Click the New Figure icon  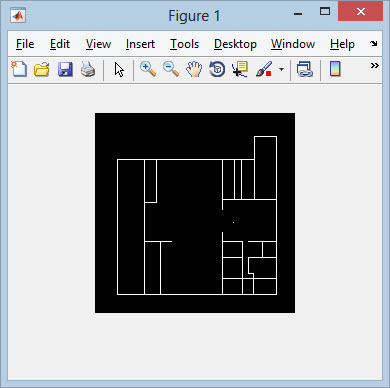[19, 69]
